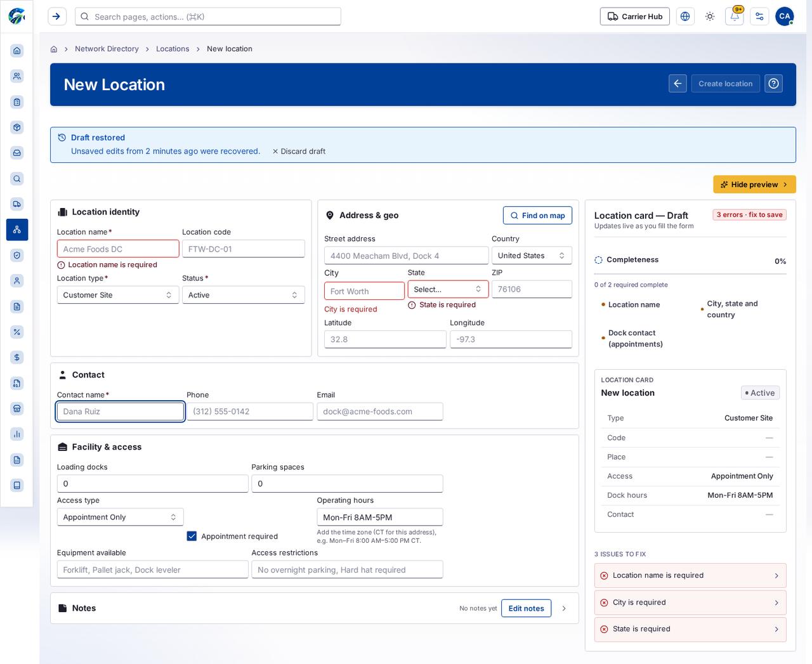
Task: Click the home breadcrumb icon
Action: click(54, 49)
